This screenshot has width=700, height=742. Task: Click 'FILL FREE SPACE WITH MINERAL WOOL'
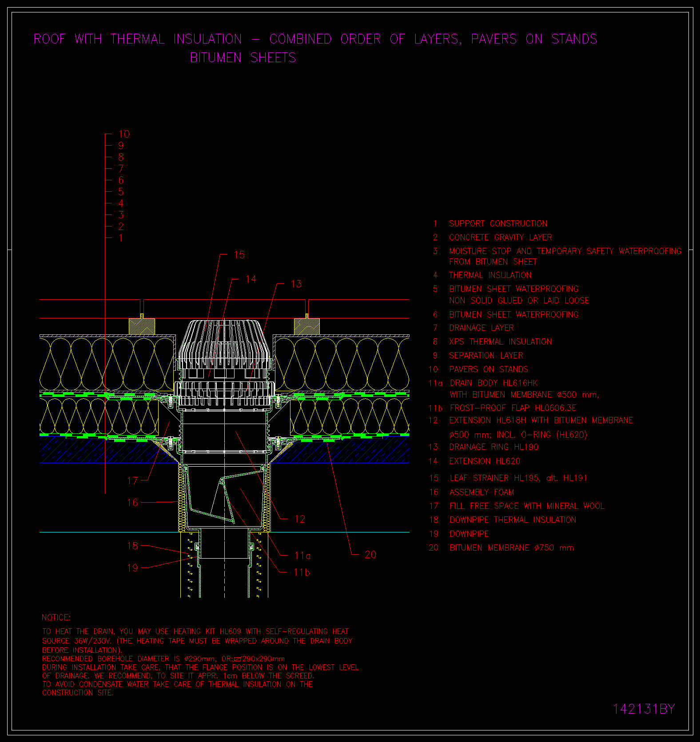(x=527, y=506)
